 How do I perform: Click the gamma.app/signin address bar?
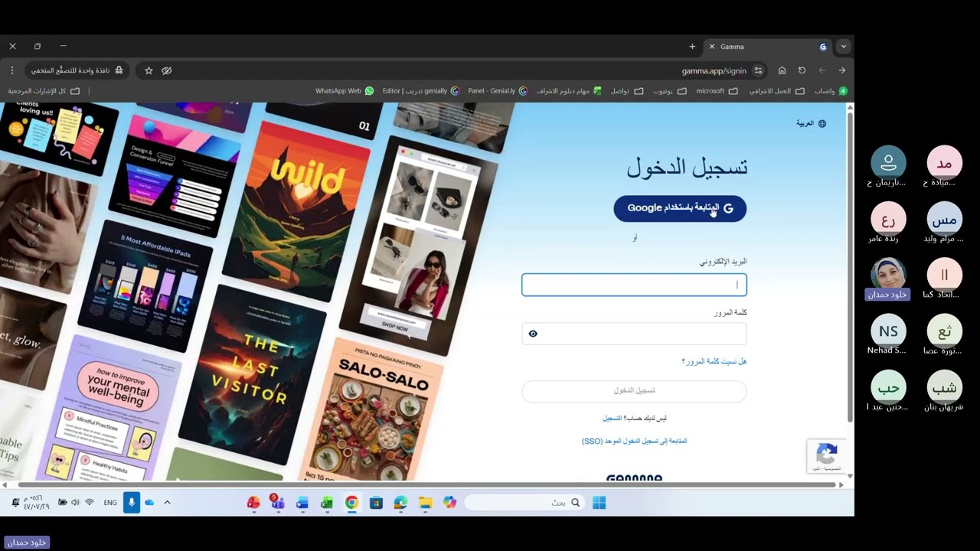(714, 70)
